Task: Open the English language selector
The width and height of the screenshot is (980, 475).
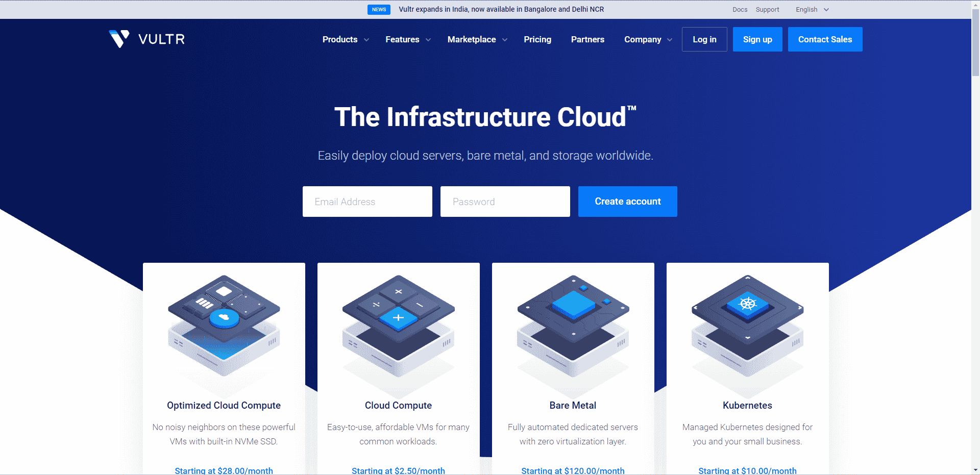Action: click(812, 10)
